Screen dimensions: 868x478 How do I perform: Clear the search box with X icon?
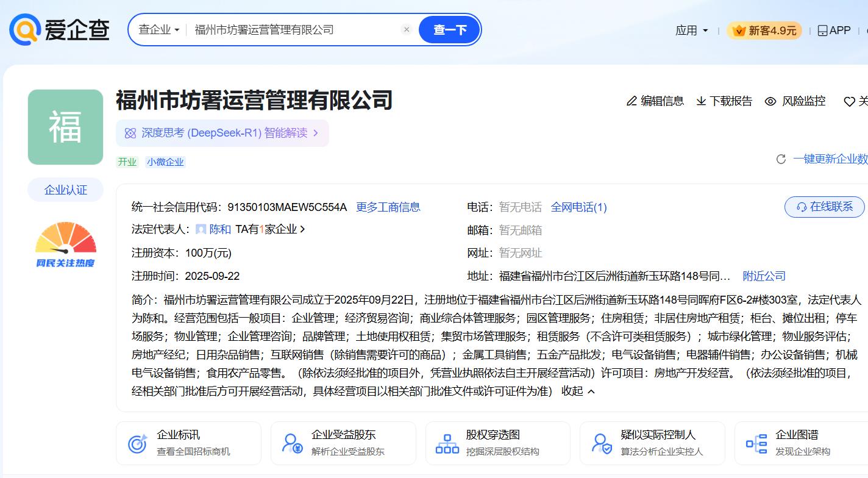tap(407, 29)
